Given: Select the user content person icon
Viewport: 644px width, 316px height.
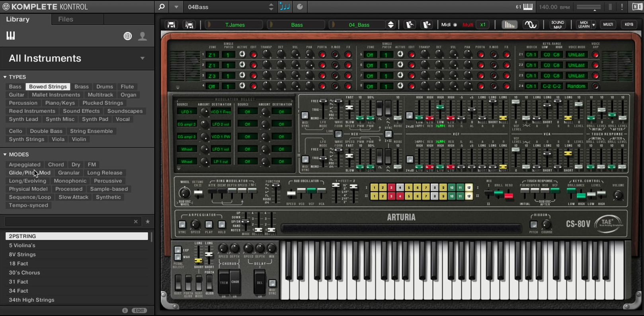Looking at the screenshot, I should pyautogui.click(x=142, y=36).
